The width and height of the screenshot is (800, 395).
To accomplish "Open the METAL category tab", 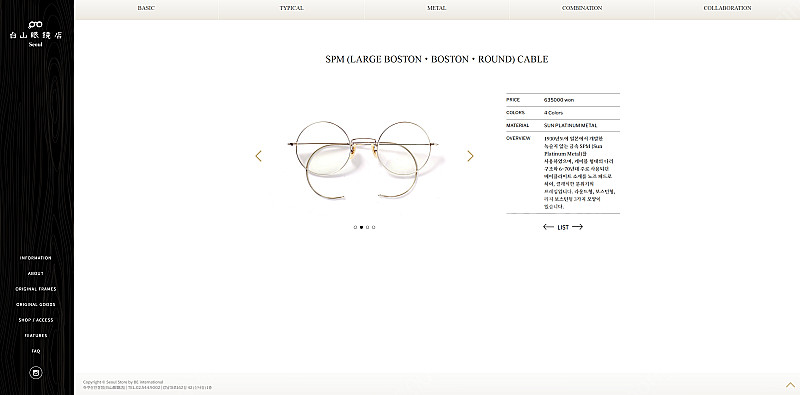I will pos(437,8).
